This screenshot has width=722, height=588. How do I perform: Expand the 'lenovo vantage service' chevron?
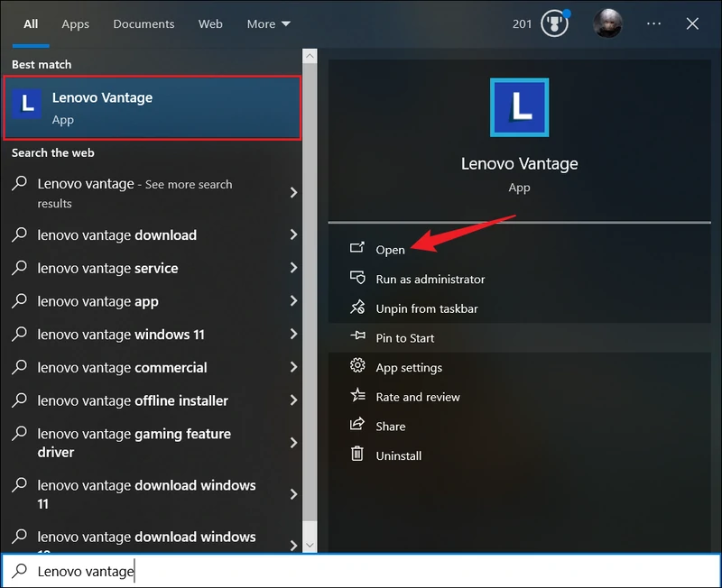click(293, 268)
